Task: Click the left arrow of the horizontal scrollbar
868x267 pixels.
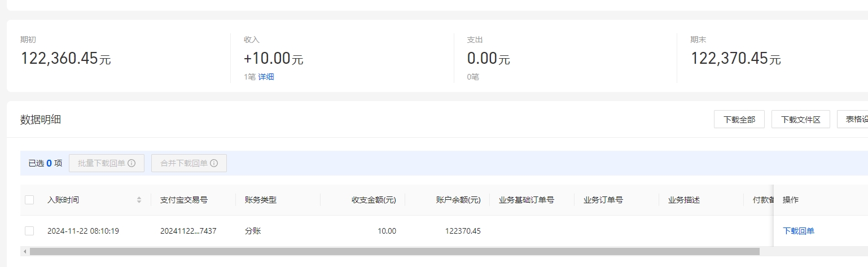Action: point(24,251)
